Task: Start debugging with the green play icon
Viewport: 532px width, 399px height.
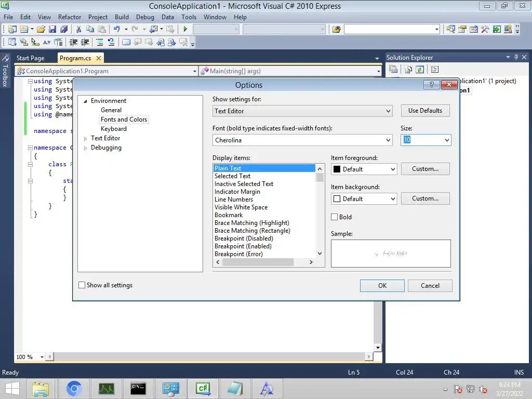Action: tap(185, 29)
